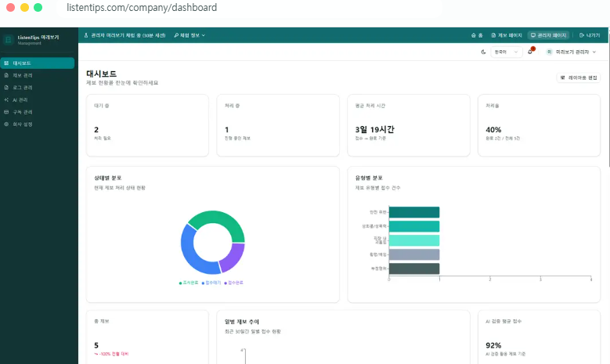Click the 3일 19시간 average time value
610x364 pixels.
374,129
